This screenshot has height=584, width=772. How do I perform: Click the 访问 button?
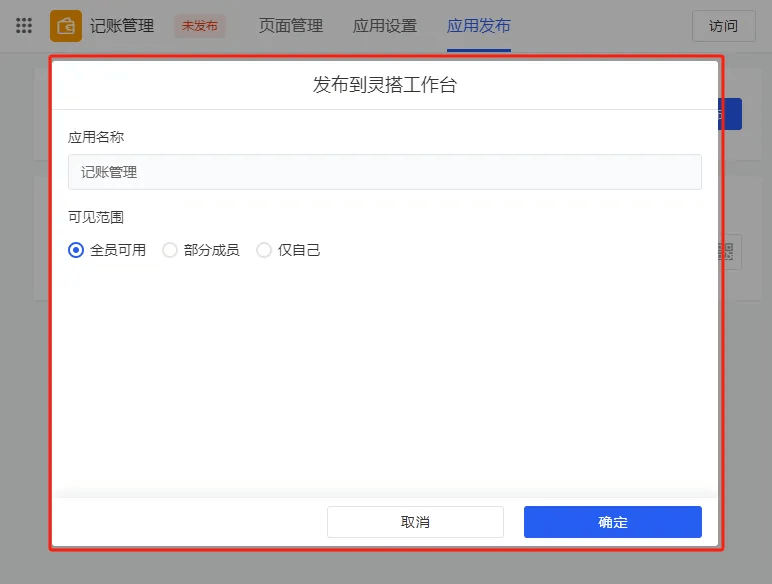pyautogui.click(x=723, y=26)
